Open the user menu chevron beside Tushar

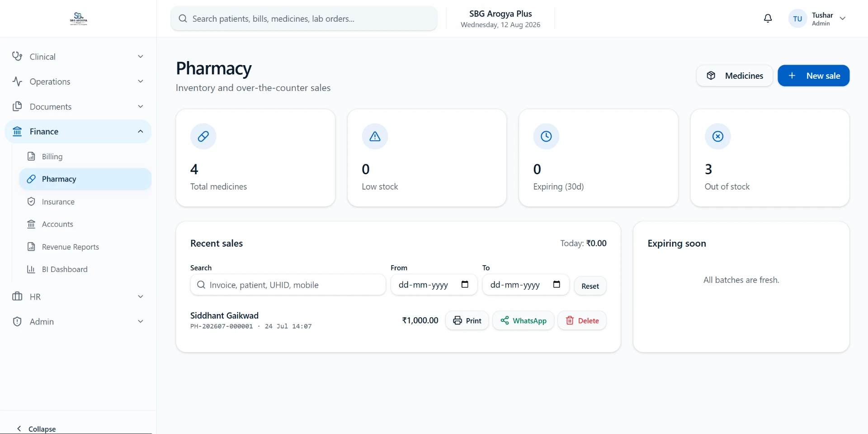pos(843,19)
